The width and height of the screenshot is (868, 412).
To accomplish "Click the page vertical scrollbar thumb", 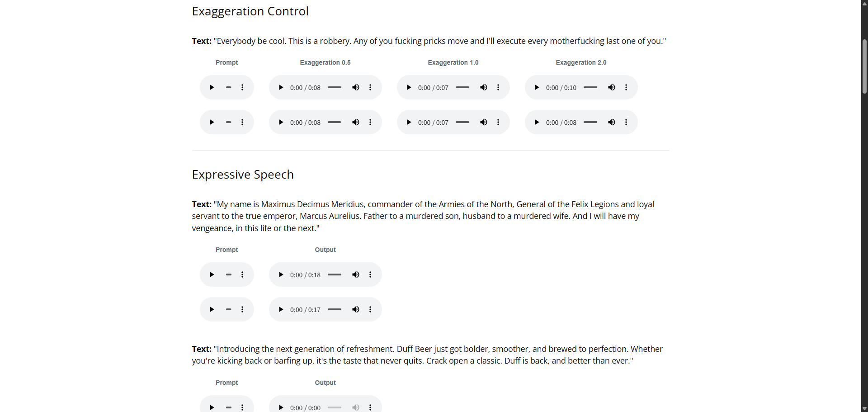I will point(864,66).
